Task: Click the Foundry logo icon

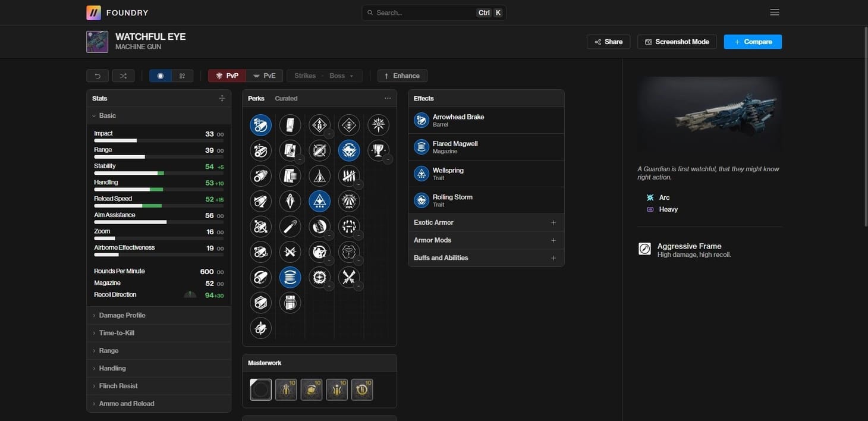Action: (x=94, y=12)
